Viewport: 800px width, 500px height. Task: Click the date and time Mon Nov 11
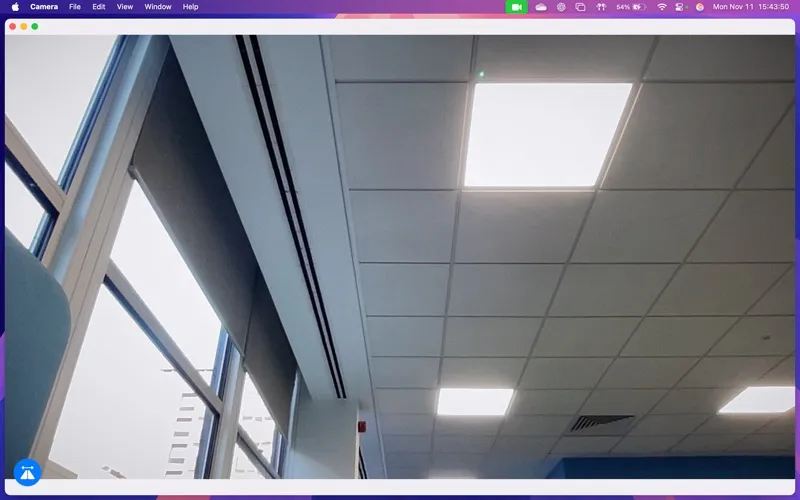pyautogui.click(x=751, y=7)
